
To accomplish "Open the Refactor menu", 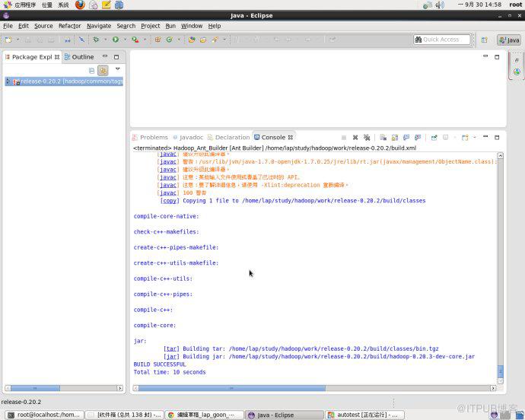I will [x=70, y=26].
